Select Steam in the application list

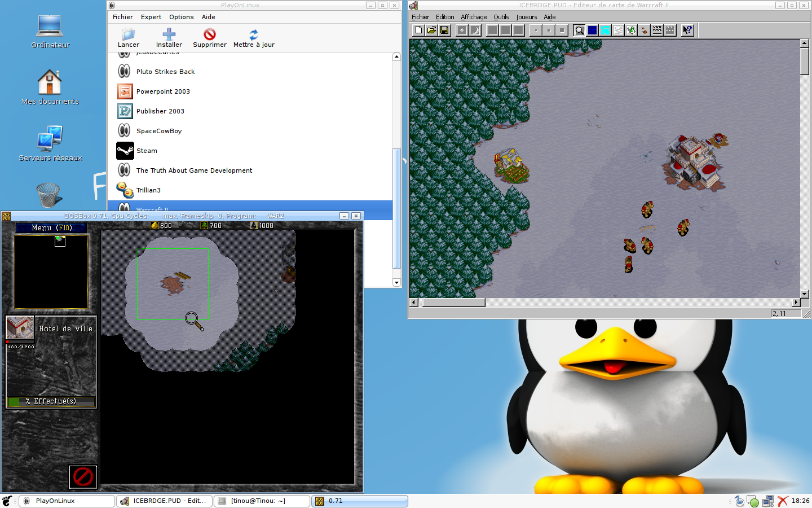click(x=147, y=151)
